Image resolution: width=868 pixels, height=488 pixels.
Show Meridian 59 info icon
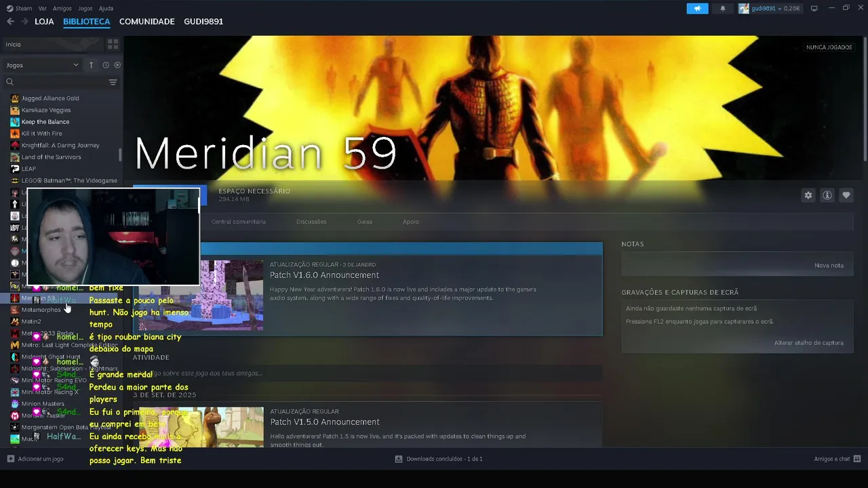point(827,195)
